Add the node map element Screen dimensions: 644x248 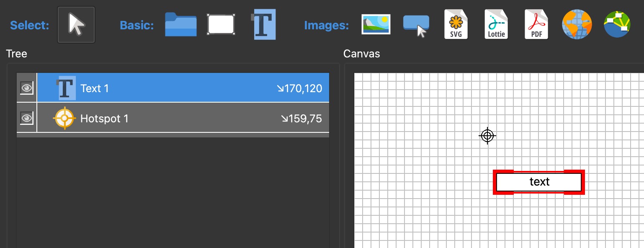click(617, 25)
